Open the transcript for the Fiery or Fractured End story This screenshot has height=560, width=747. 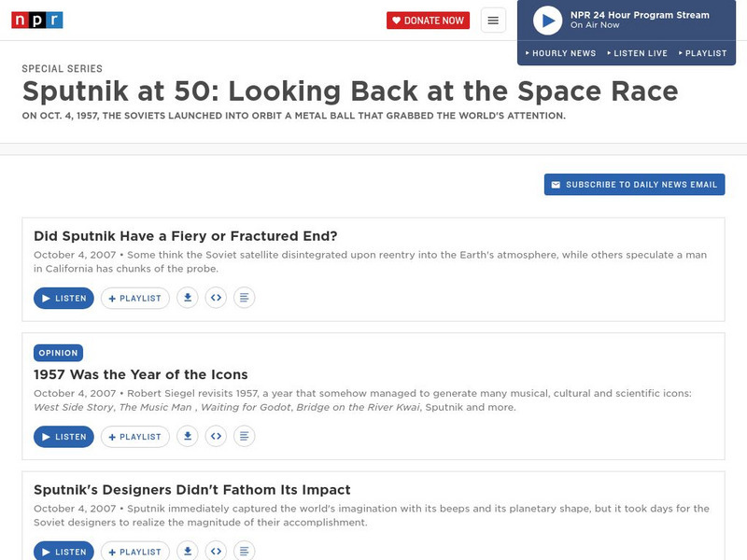244,298
